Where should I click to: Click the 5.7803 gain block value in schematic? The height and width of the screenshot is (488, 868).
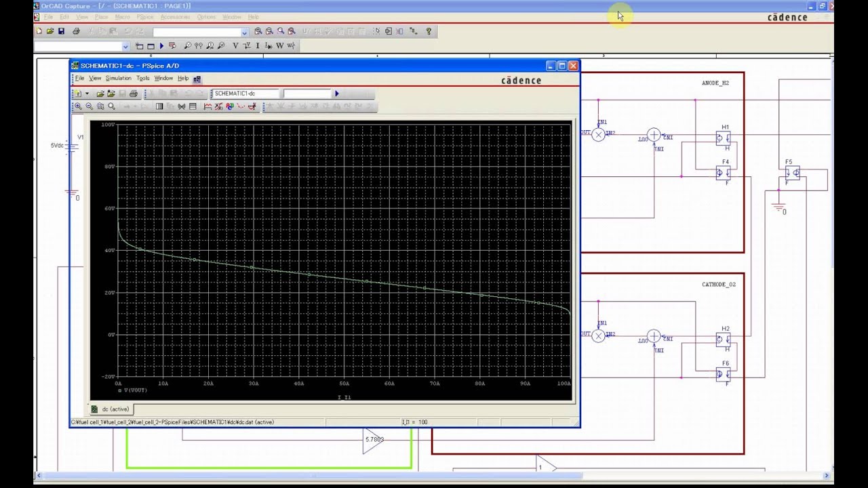[374, 440]
